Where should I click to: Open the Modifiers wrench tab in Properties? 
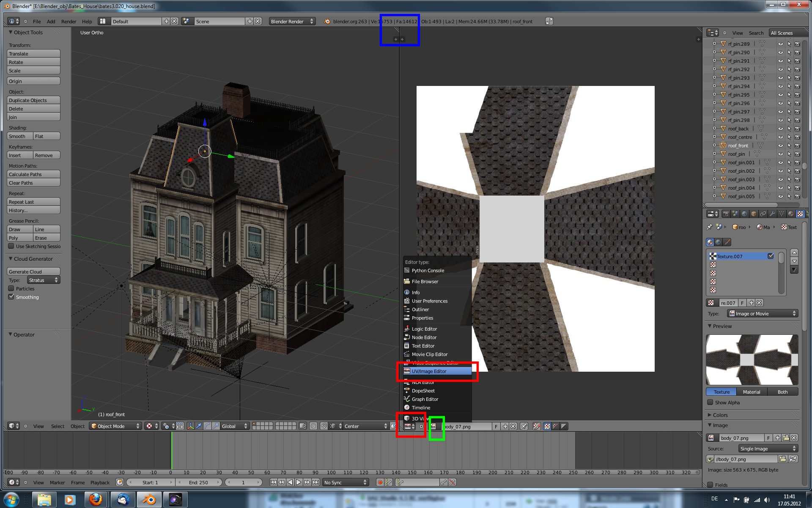click(x=772, y=214)
